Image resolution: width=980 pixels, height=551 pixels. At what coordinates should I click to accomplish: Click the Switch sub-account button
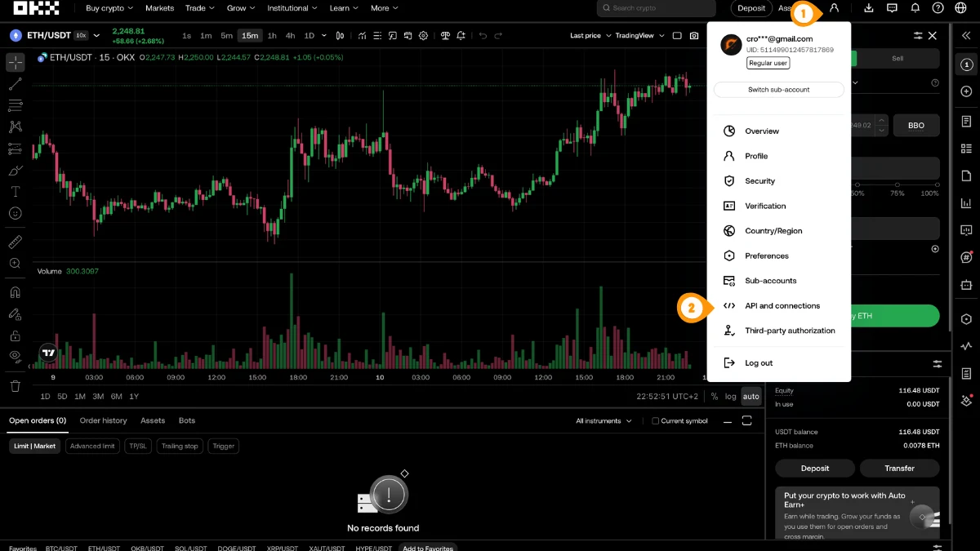point(779,90)
